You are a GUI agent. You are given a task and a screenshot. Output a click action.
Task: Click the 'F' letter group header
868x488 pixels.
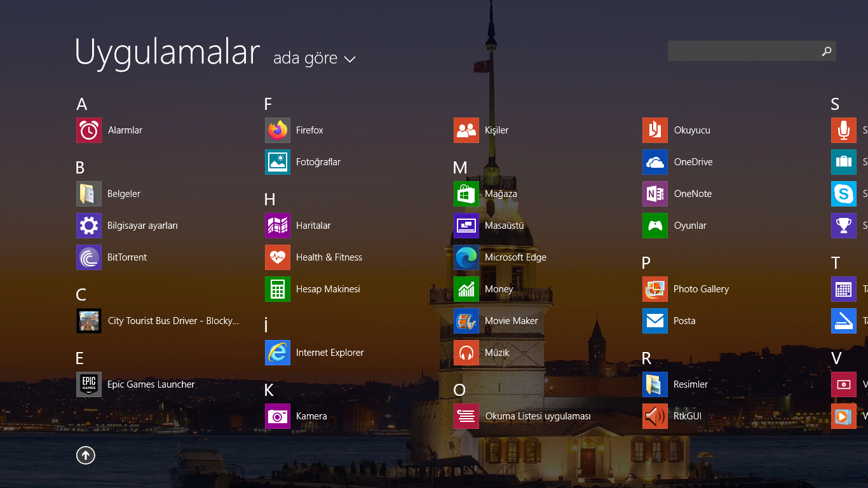268,104
